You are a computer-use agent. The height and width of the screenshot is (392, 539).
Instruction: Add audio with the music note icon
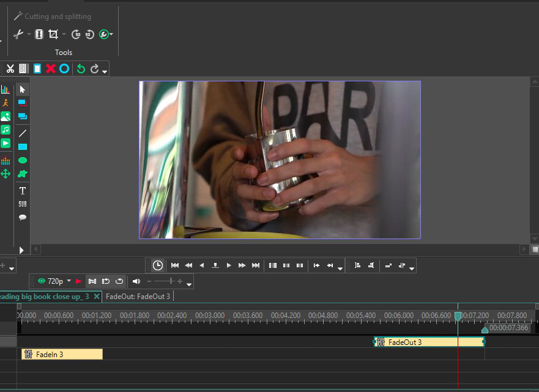[6, 130]
